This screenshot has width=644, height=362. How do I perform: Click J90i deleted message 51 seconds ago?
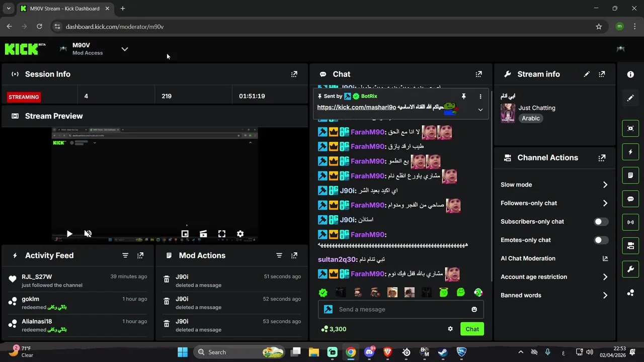(232, 281)
